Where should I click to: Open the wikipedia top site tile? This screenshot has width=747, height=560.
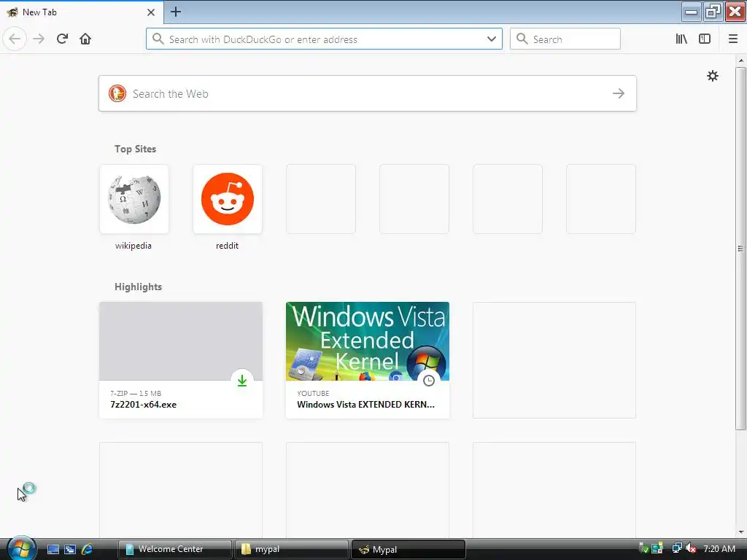[134, 199]
